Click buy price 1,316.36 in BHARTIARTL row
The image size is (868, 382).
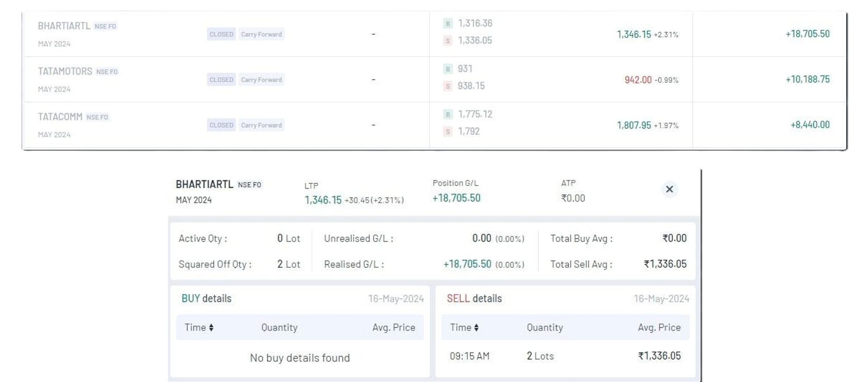click(475, 24)
